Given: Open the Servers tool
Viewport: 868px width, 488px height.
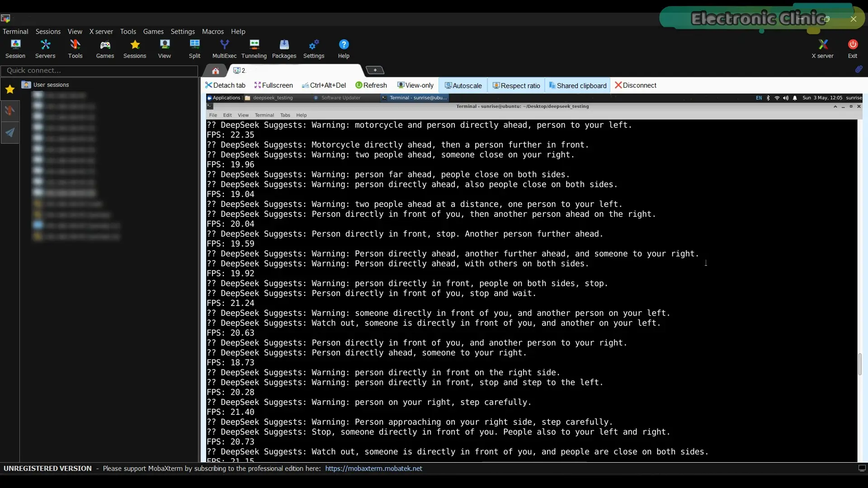Looking at the screenshot, I should (x=45, y=49).
